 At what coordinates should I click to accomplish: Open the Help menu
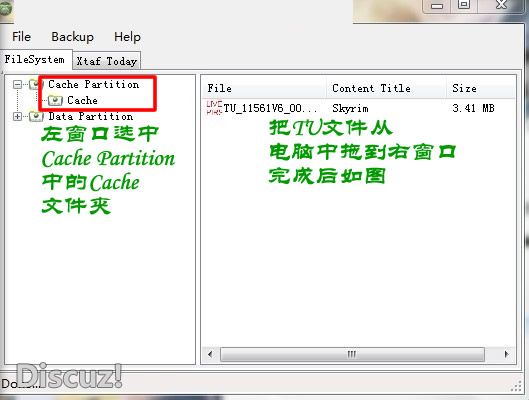[x=127, y=36]
